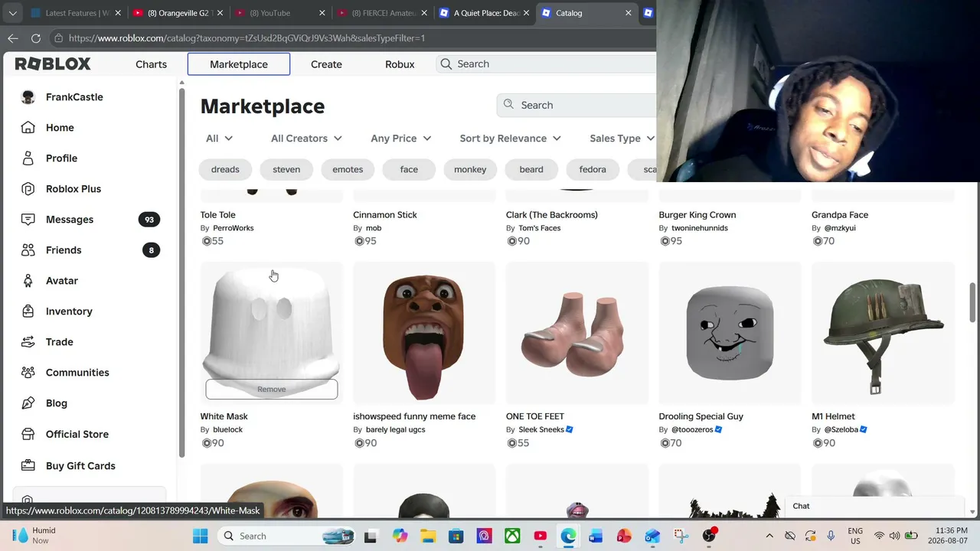
Task: Open the Messages icon in sidebar
Action: tap(28, 220)
